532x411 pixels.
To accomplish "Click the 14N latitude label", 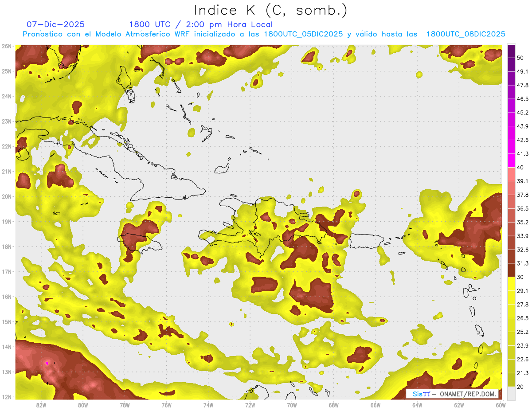I will coord(7,347).
